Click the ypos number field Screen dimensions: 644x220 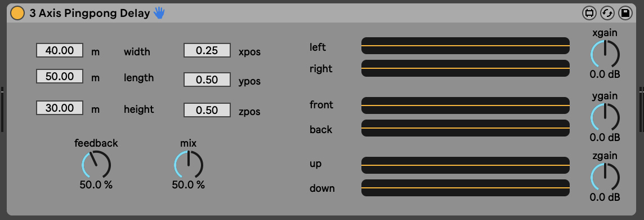point(207,80)
